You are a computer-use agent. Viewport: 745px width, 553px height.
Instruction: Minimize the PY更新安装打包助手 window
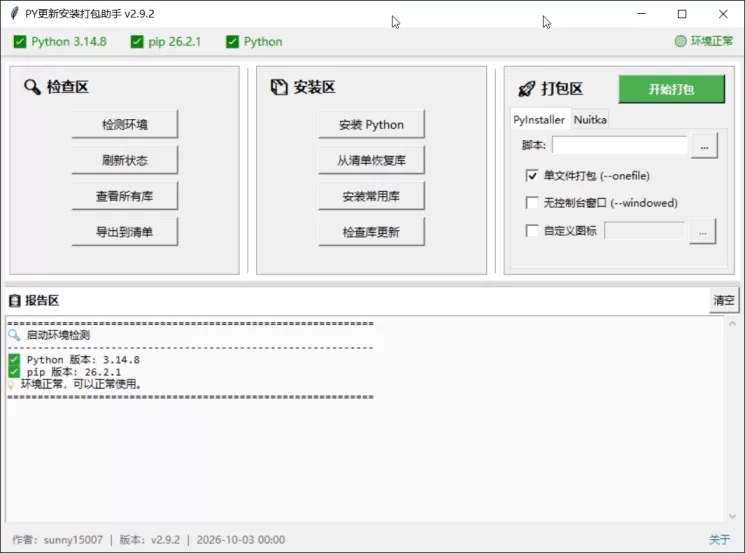tap(641, 14)
